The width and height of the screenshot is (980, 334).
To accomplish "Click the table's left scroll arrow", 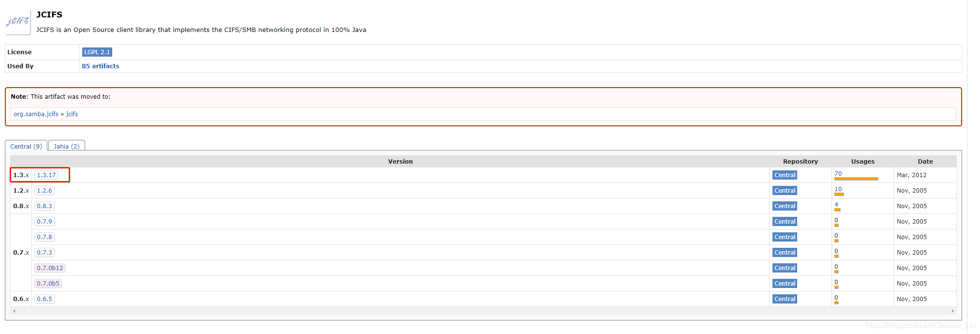I will 14,311.
